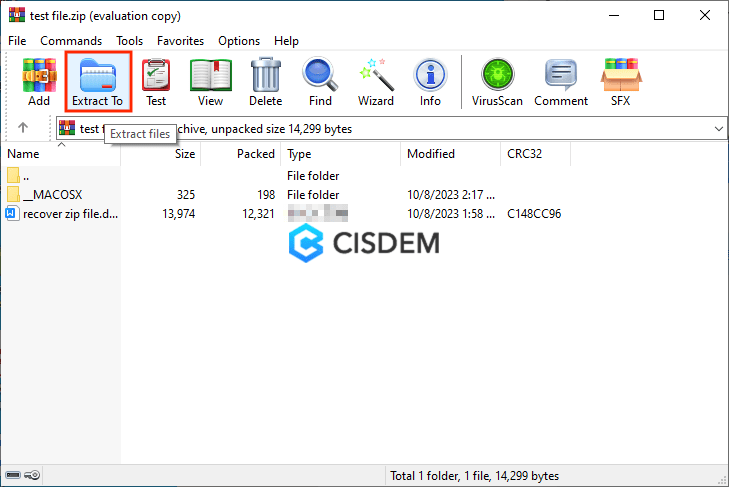The width and height of the screenshot is (729, 487).
Task: Click the key password icon in status bar
Action: coord(33,475)
